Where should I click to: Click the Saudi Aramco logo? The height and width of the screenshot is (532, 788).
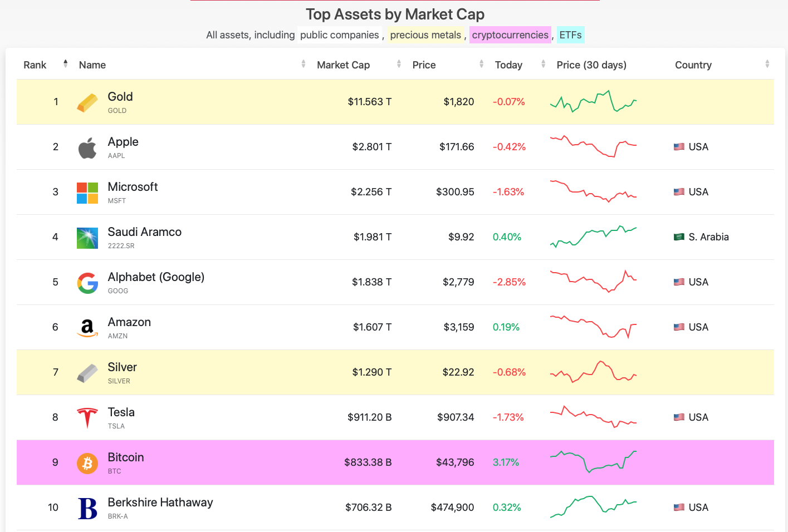pos(87,238)
